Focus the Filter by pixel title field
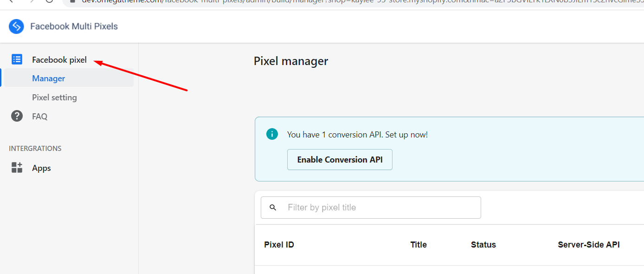644x274 pixels. click(371, 208)
